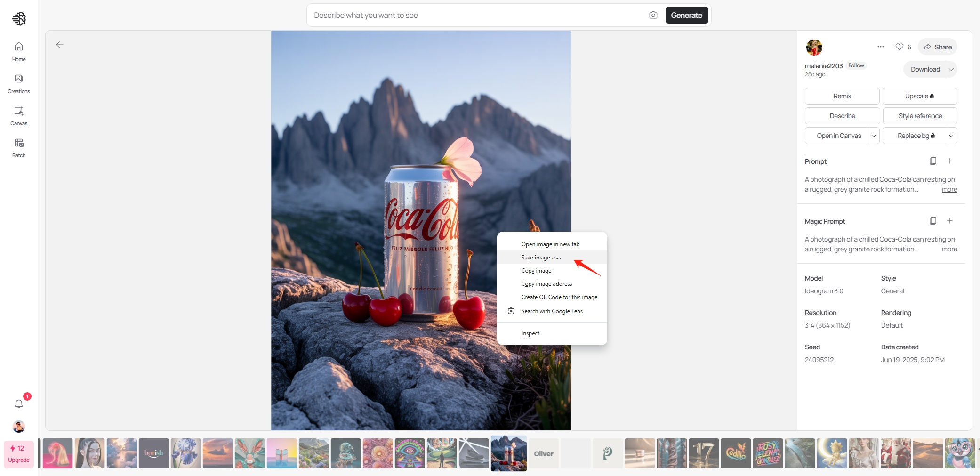Click seed value 24095212
980x476 pixels.
click(x=819, y=360)
